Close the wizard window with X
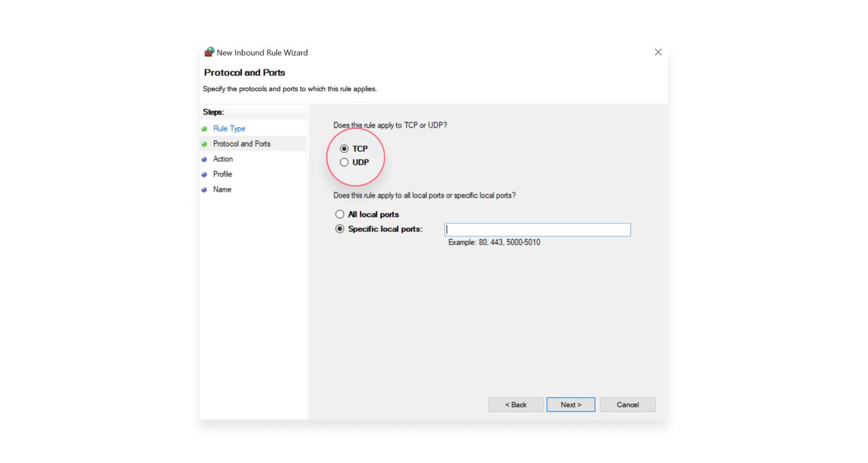This screenshot has height=463, width=868. [658, 52]
